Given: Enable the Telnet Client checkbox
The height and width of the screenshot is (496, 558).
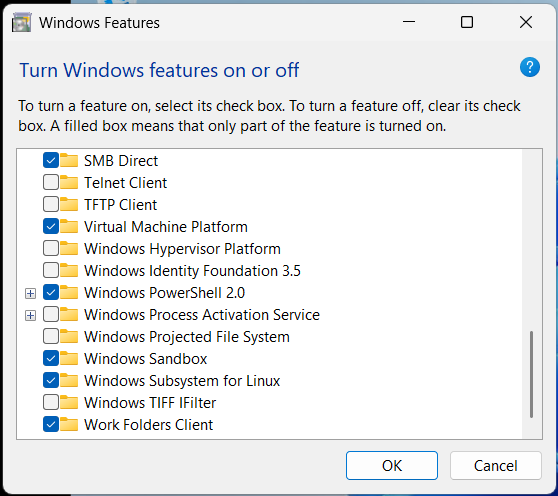Looking at the screenshot, I should (51, 183).
